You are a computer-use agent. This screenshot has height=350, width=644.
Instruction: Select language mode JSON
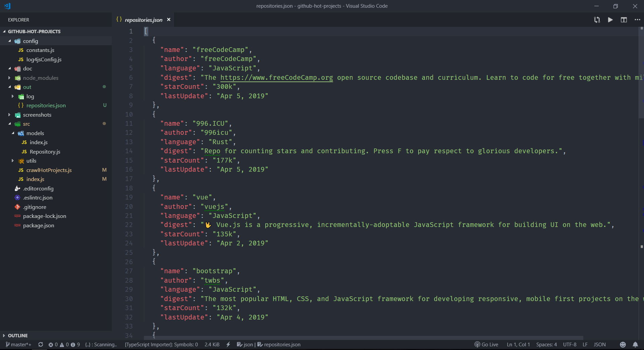(x=600, y=345)
